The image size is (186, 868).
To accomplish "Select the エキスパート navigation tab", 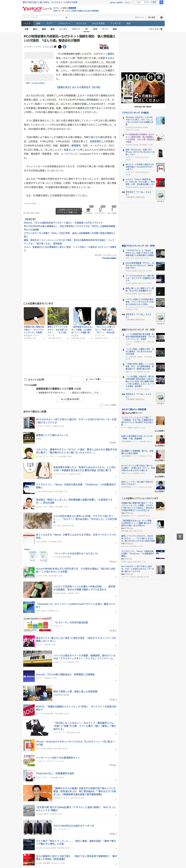I will [x=64, y=23].
